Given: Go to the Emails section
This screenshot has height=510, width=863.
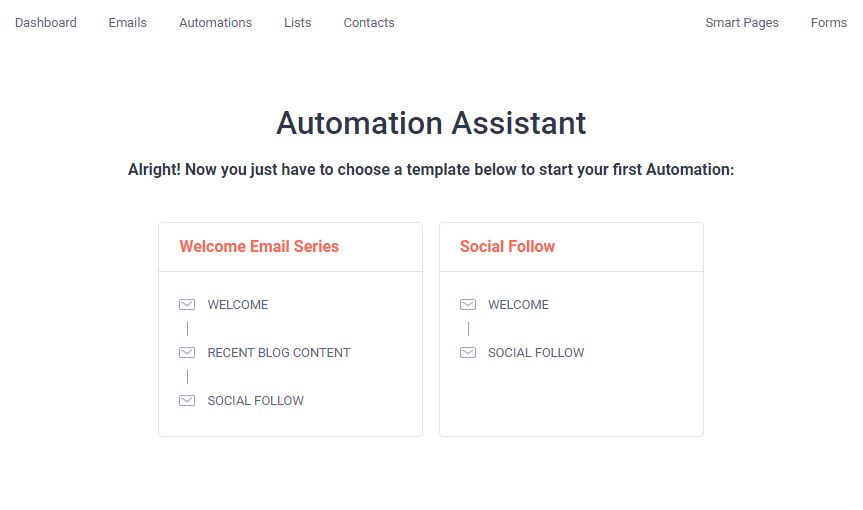Looking at the screenshot, I should (128, 23).
